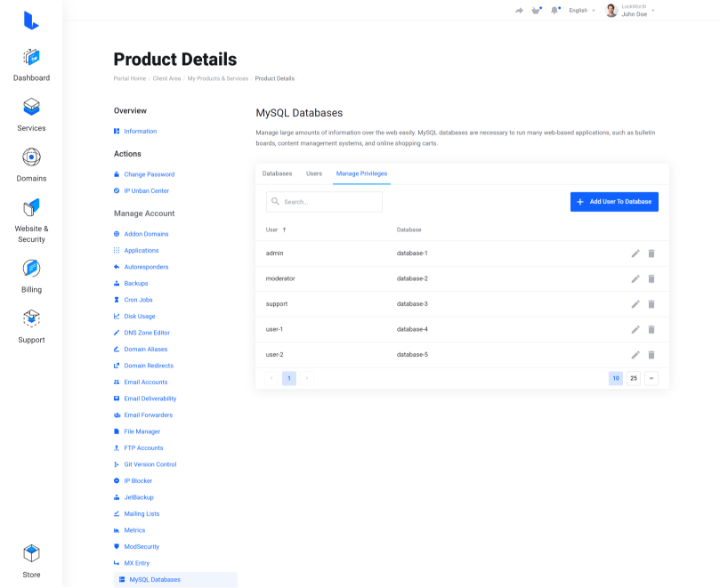The image size is (720, 588).
Task: Open the Change Password link
Action: [150, 174]
